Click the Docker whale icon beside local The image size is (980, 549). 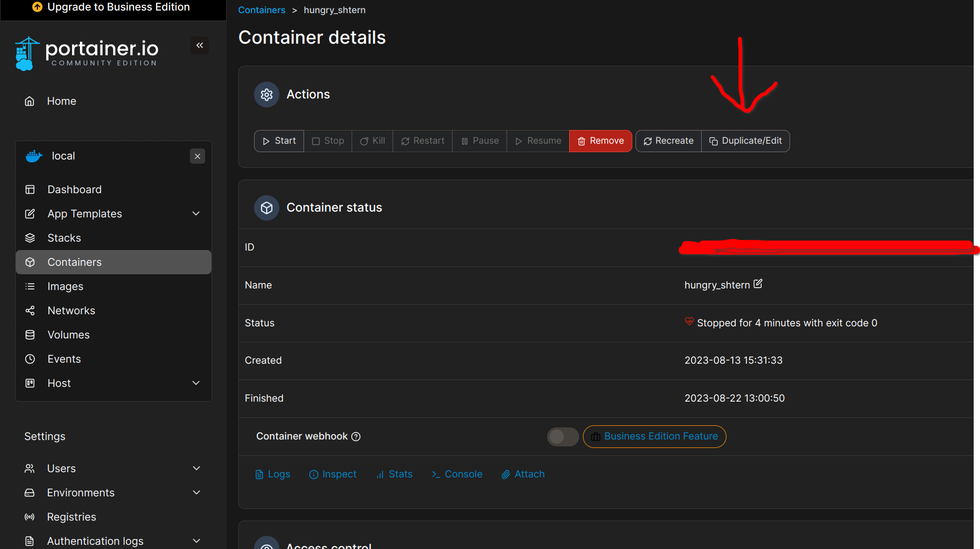pos(34,156)
